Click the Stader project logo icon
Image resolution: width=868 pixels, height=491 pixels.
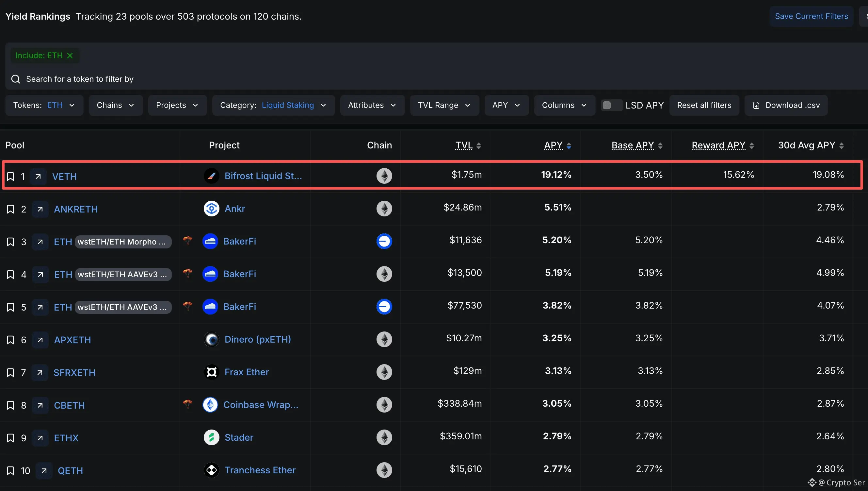(211, 437)
